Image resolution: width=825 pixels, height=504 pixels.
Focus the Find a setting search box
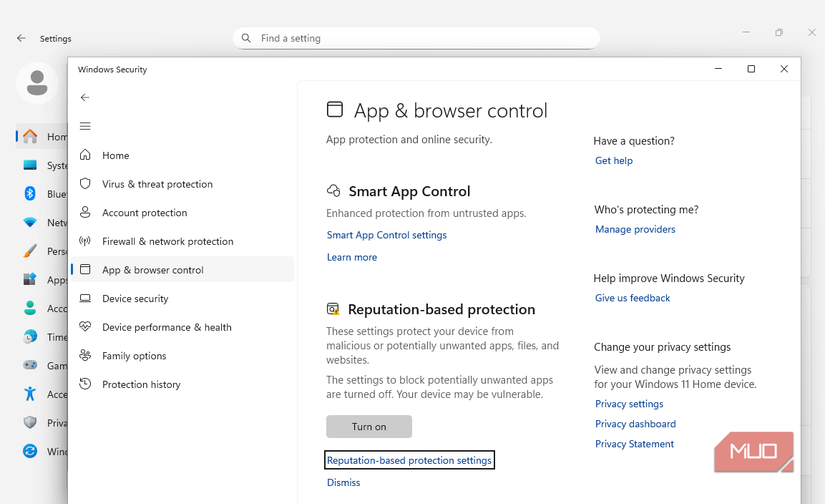416,38
